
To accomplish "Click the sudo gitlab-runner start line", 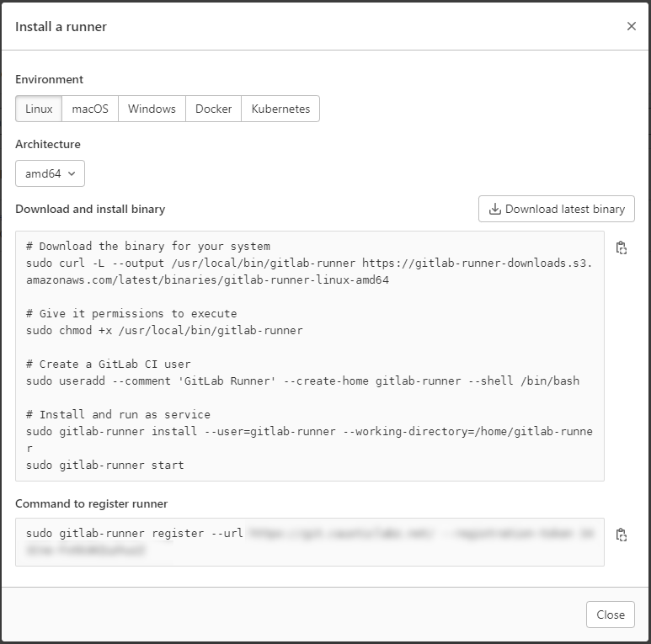I will 104,465.
